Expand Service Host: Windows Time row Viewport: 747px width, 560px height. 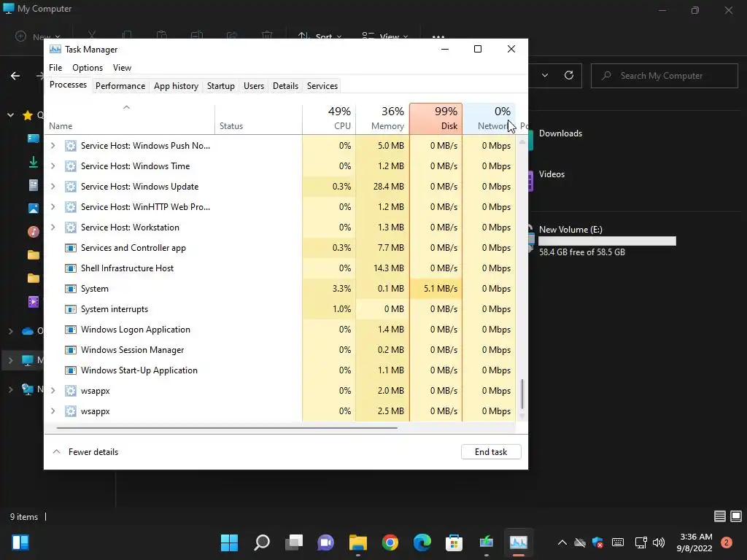[x=53, y=166]
